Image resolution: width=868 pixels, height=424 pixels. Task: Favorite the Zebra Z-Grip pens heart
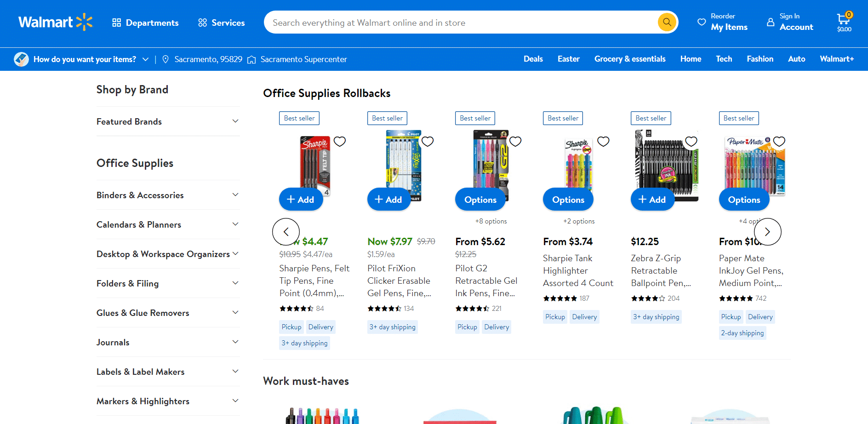(x=691, y=141)
